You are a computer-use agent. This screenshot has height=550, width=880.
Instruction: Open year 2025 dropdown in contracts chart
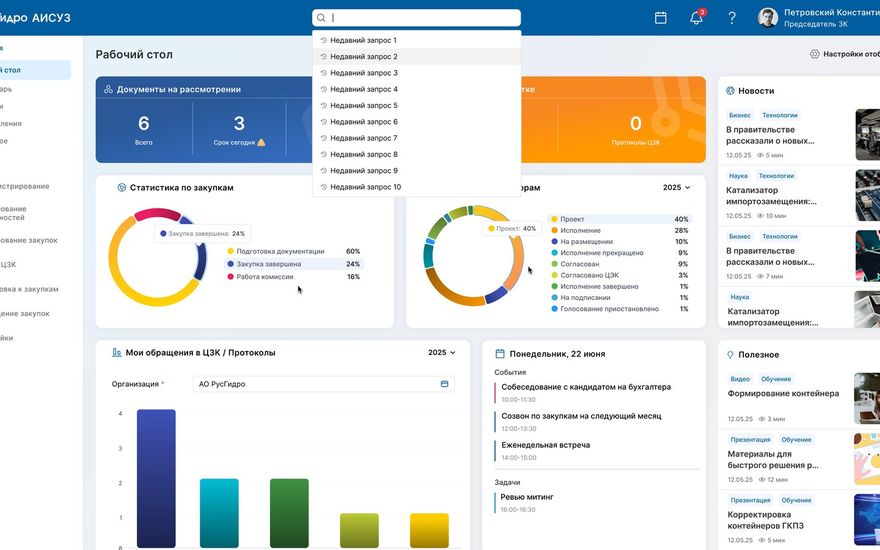tap(676, 187)
